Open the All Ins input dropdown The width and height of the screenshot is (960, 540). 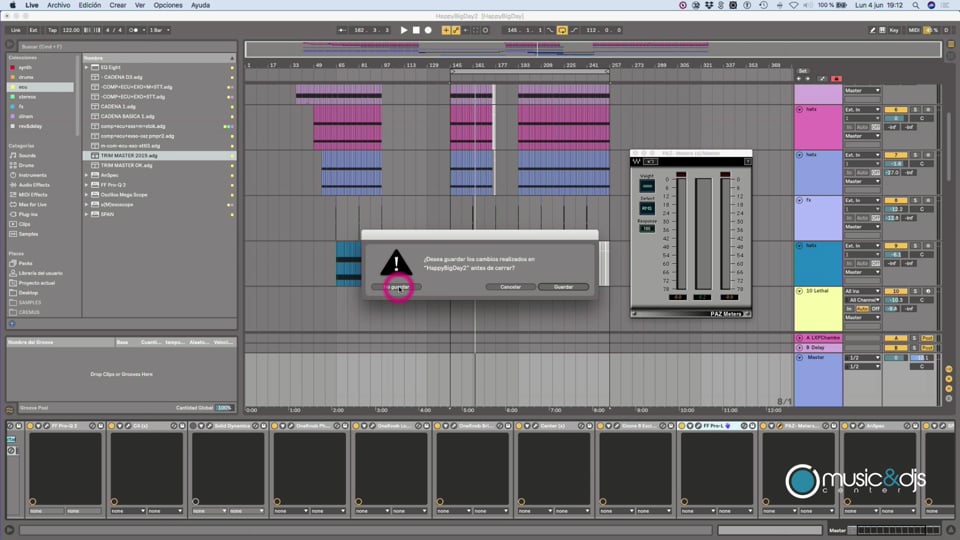click(862, 291)
